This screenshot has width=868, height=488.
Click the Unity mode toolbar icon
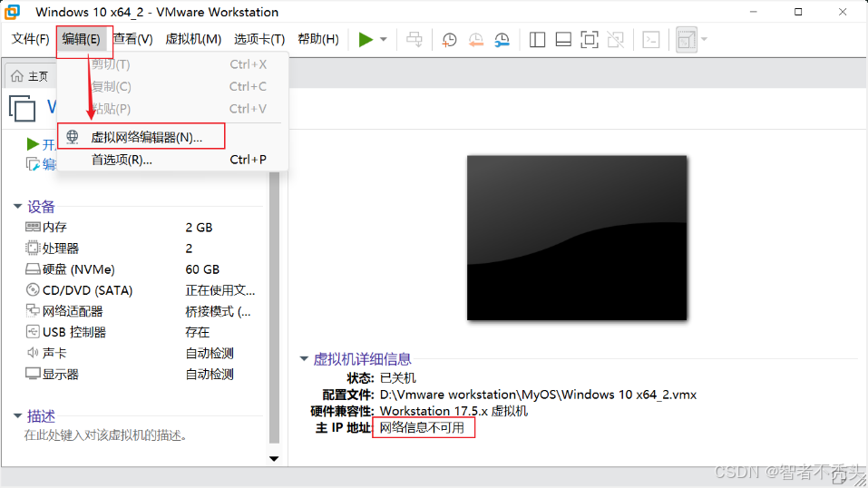tap(615, 39)
